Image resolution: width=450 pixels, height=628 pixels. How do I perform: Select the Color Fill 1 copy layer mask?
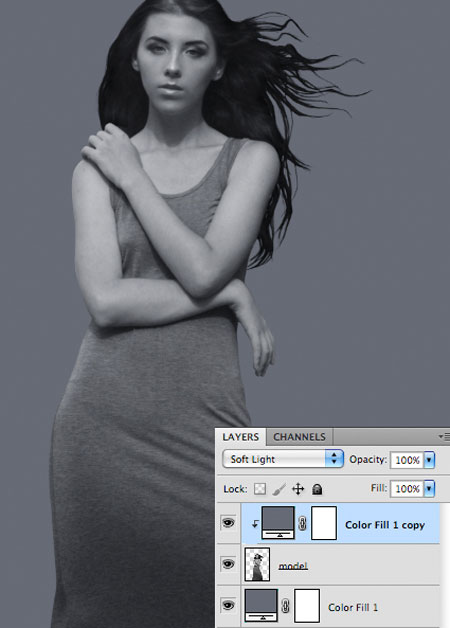324,523
